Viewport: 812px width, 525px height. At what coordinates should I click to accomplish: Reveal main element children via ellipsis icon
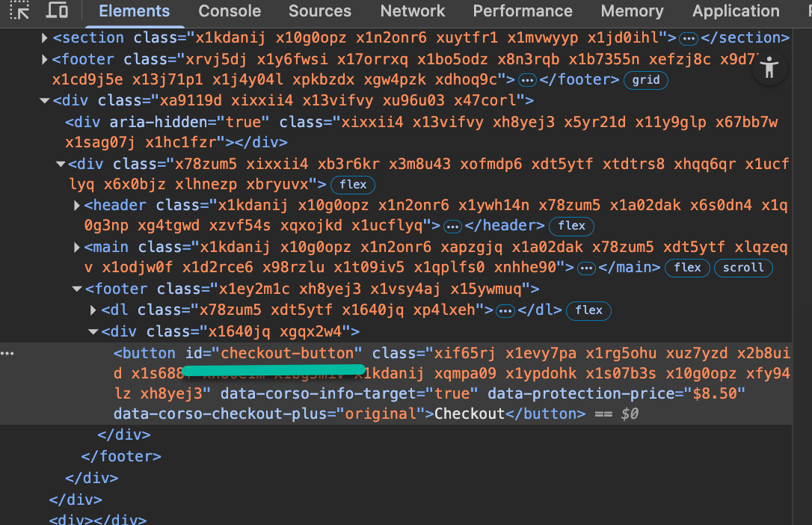point(586,267)
